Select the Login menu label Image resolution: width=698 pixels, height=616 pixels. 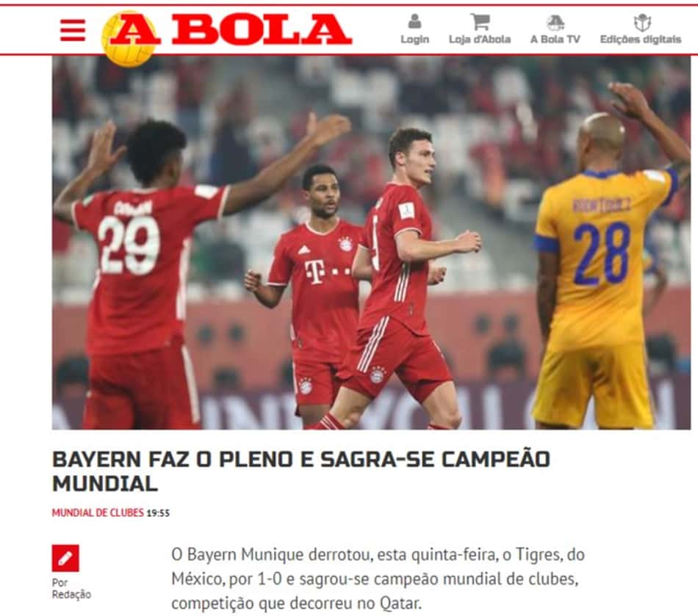click(x=414, y=39)
